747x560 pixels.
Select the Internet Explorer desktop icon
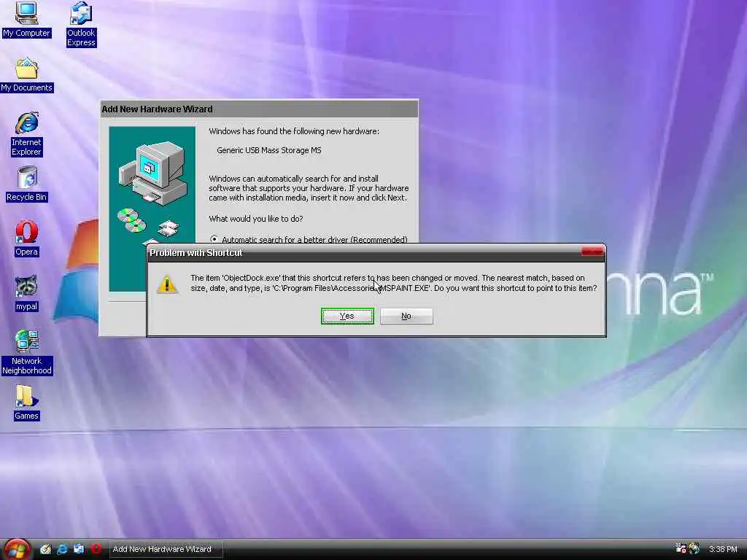point(27,134)
